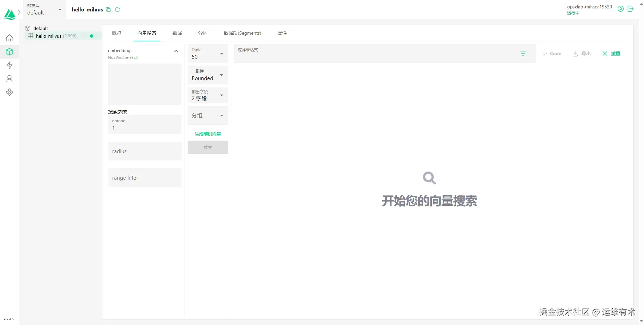Reset the search with 重置
Screen dimensions: 644x325
(615, 53)
